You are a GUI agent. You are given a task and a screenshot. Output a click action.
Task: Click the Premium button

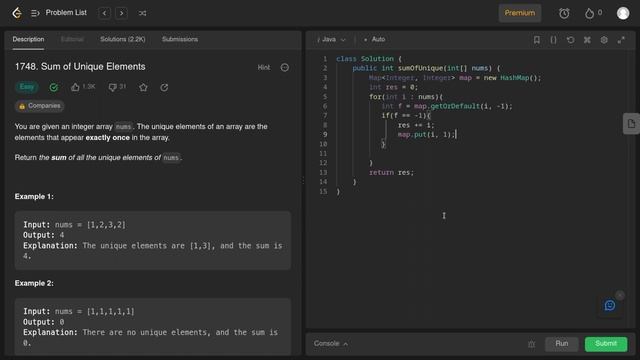[520, 13]
